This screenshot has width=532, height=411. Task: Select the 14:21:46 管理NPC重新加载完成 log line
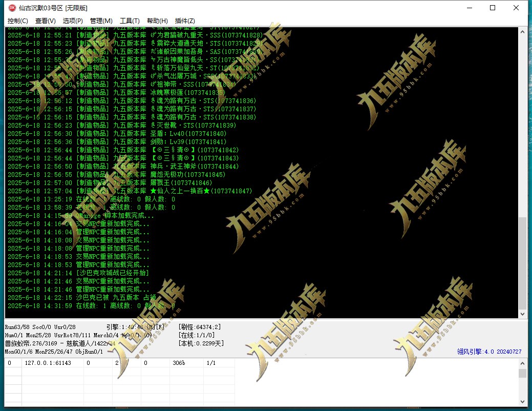tap(78, 289)
